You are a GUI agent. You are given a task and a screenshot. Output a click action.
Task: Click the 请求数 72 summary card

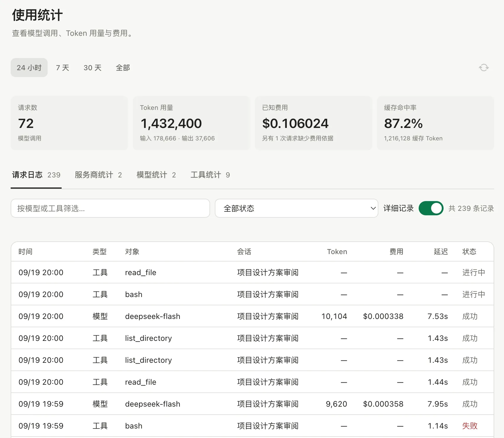click(69, 123)
